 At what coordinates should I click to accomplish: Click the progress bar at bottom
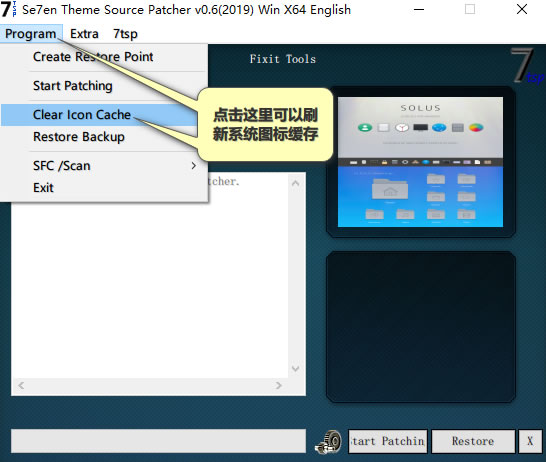(158, 441)
